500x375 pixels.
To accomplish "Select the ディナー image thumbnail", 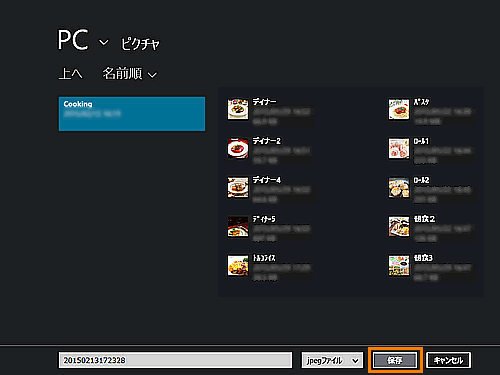I will point(238,109).
